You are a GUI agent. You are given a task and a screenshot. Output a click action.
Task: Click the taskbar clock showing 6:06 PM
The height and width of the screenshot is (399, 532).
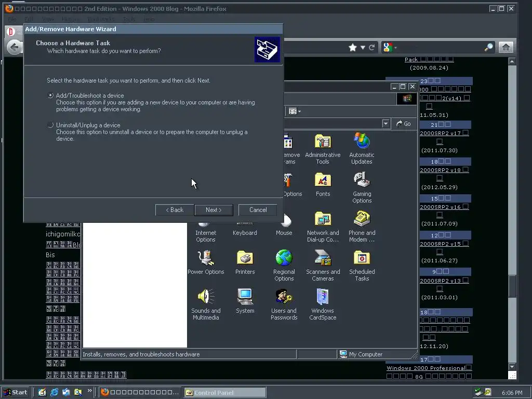pyautogui.click(x=512, y=393)
